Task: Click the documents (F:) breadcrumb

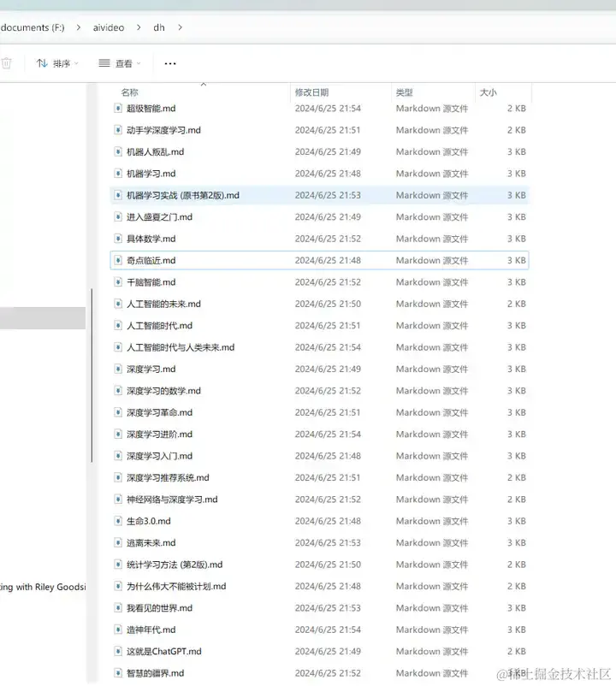Action: pos(33,27)
